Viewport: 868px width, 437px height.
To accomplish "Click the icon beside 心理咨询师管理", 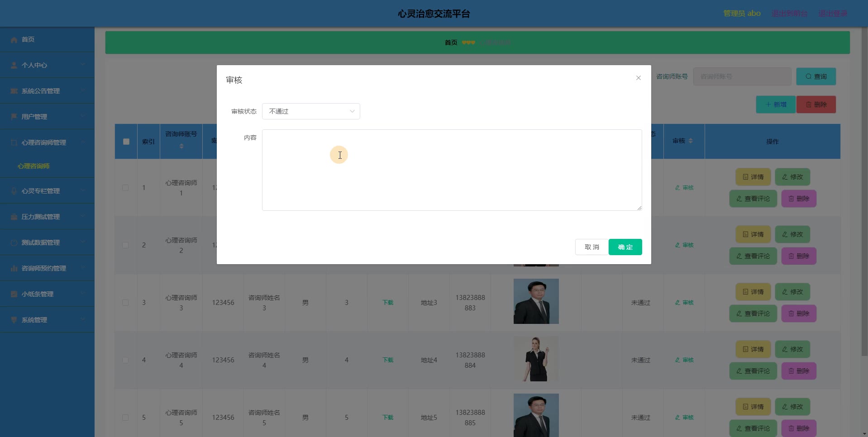I will pos(14,143).
